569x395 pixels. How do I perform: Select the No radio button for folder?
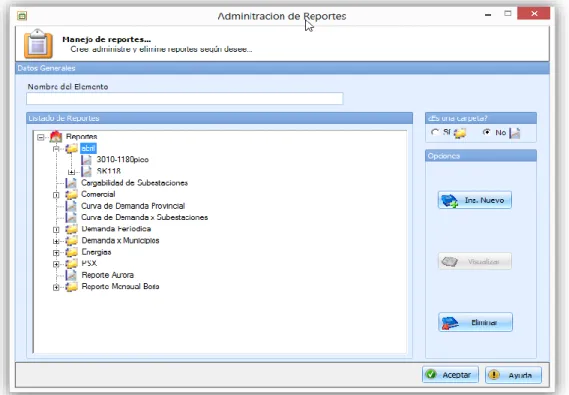click(x=487, y=132)
